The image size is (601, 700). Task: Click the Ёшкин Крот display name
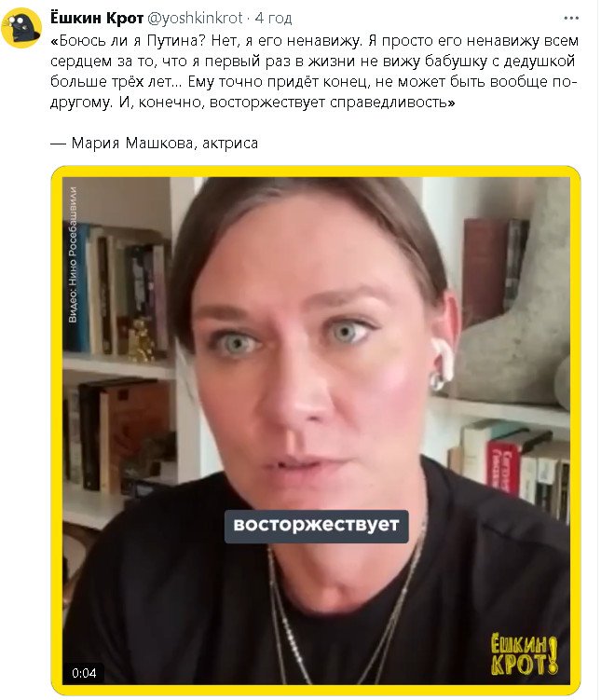(96, 18)
